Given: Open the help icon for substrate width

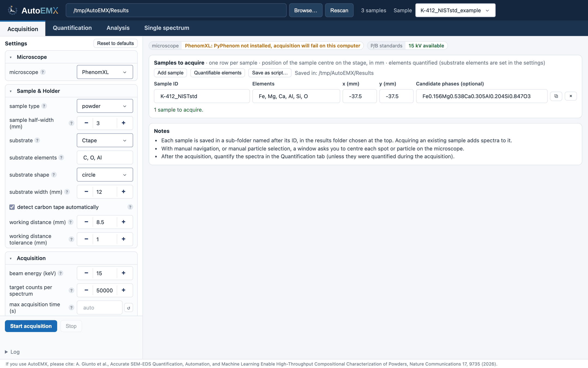Looking at the screenshot, I should 67,192.
